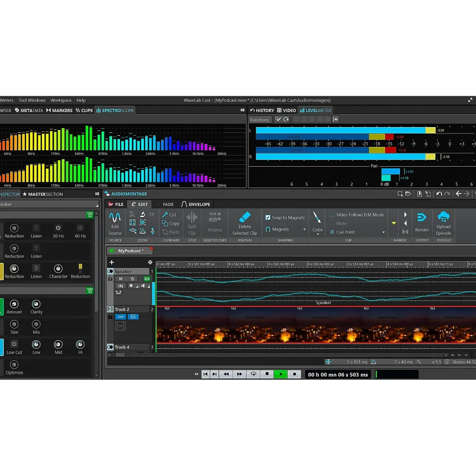Switch to the History tab
Screen dimensions: 476x476
[262, 111]
